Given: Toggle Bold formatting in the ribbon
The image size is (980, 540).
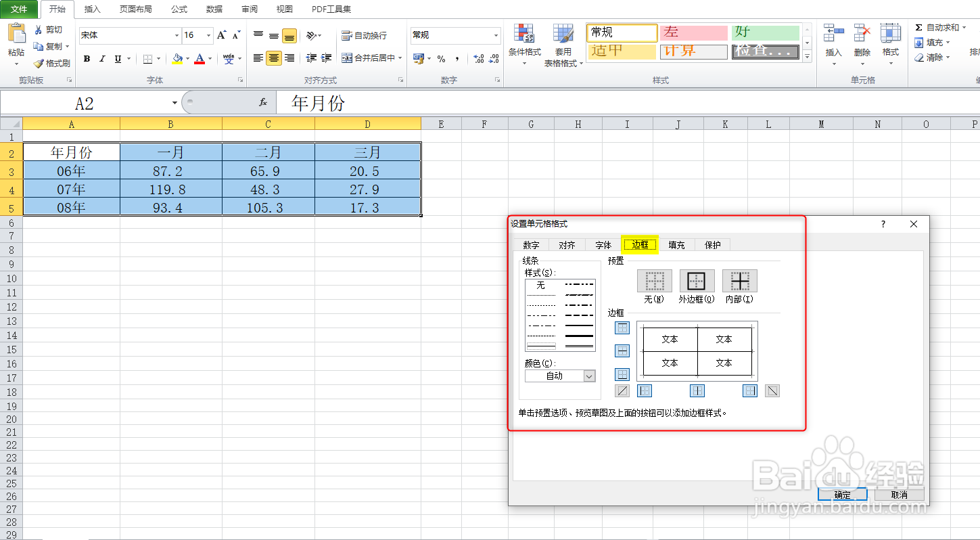Looking at the screenshot, I should click(x=87, y=59).
